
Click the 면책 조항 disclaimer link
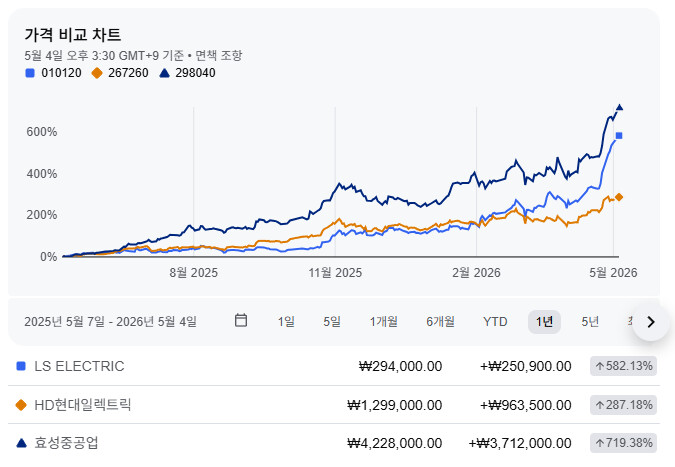(219, 56)
